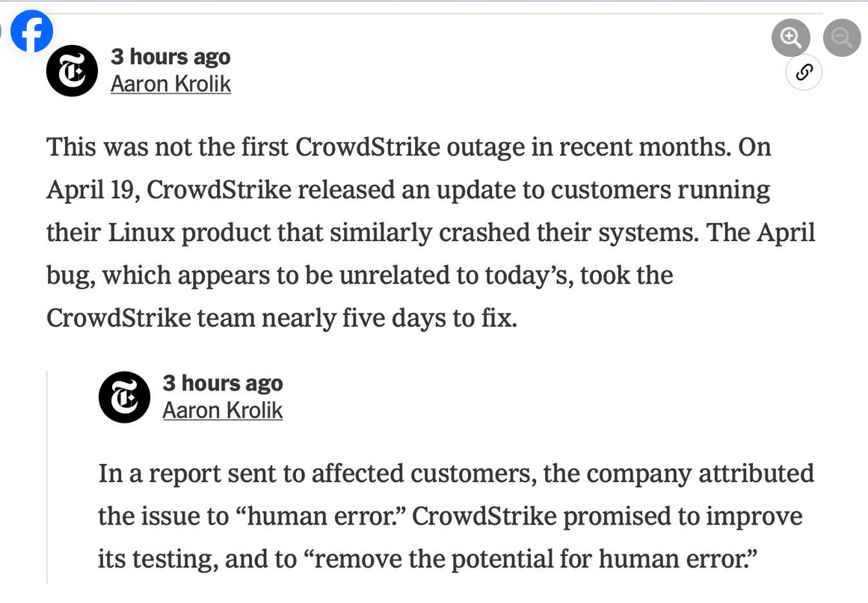Click the NYT logo beside the reply post
This screenshot has width=868, height=603.
click(124, 397)
